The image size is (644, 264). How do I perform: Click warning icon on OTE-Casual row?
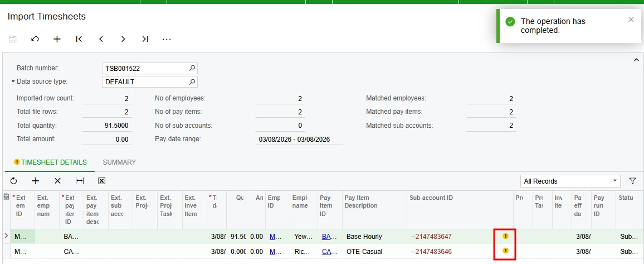coord(506,251)
